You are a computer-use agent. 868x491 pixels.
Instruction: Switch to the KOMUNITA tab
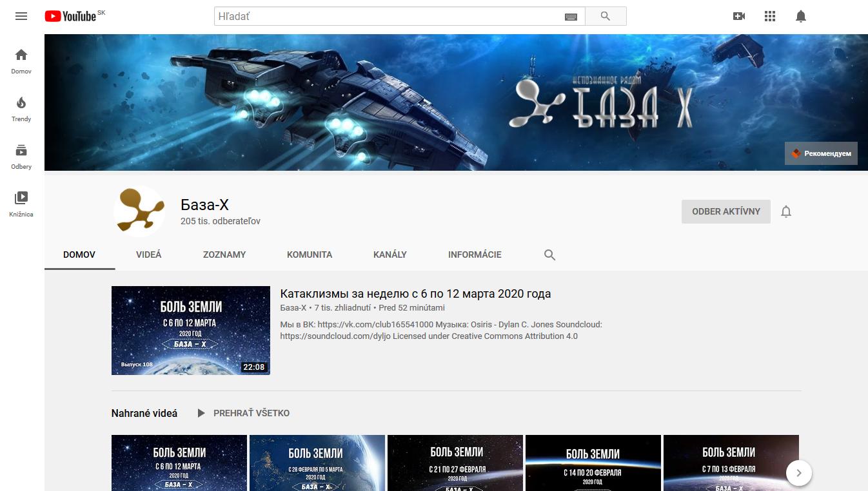[x=310, y=255]
